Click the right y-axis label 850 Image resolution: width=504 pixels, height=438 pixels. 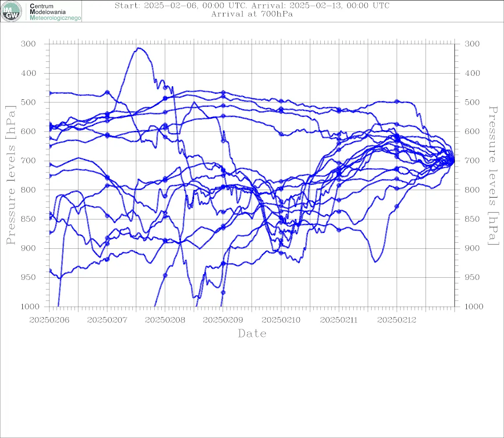472,219
